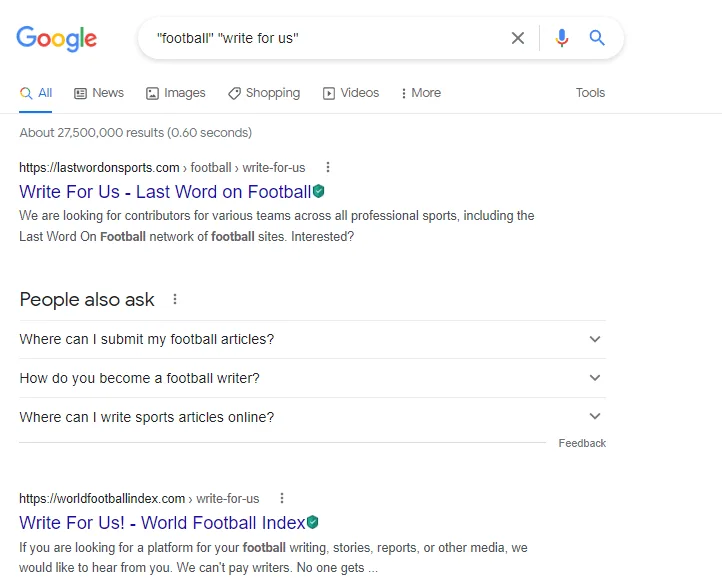Open "Write For Us - Last Word on Football" link
This screenshot has width=722, height=578.
[x=165, y=192]
